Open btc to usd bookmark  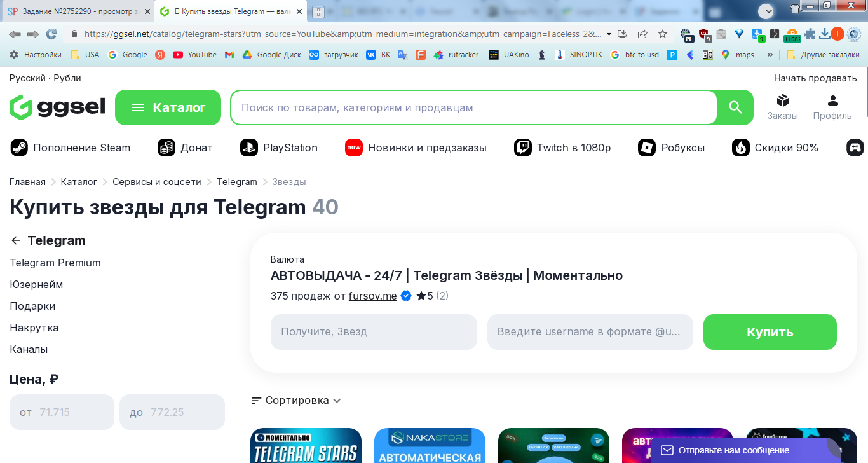click(635, 55)
